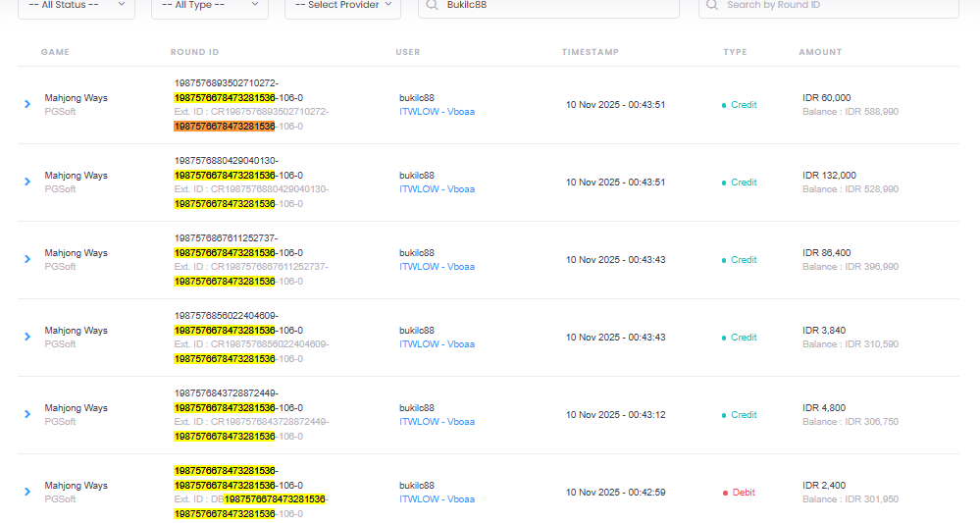Click Ext. ID CR1987576880429040130- text

[x=251, y=189]
